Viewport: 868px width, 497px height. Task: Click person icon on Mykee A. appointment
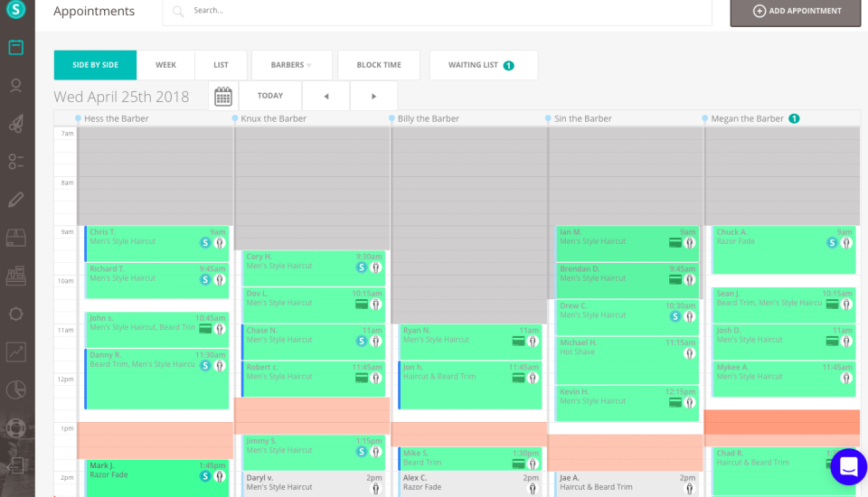(846, 378)
